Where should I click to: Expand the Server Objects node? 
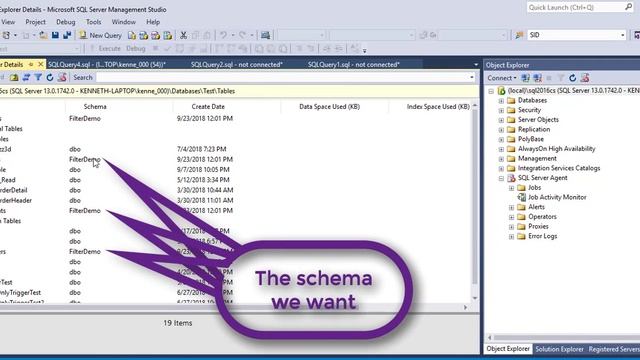coord(501,120)
